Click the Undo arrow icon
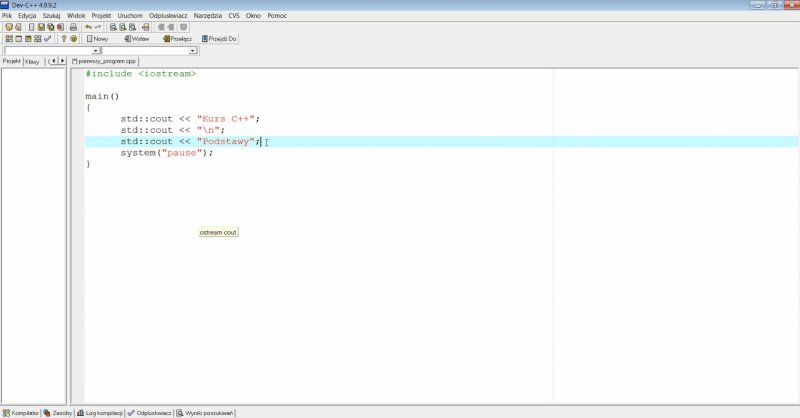 click(88, 27)
